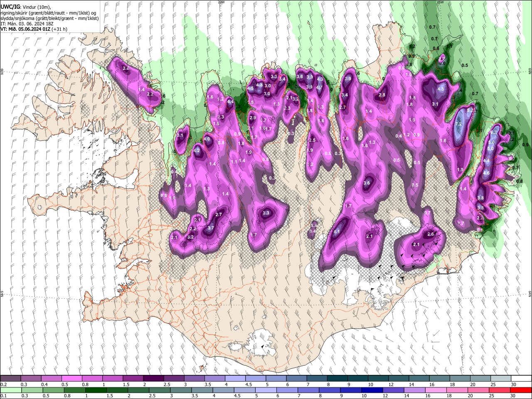Click the 'VT: Mið. 05.06.2024 01Z (+31 h)' line
The height and width of the screenshot is (399, 532).
pos(34,29)
